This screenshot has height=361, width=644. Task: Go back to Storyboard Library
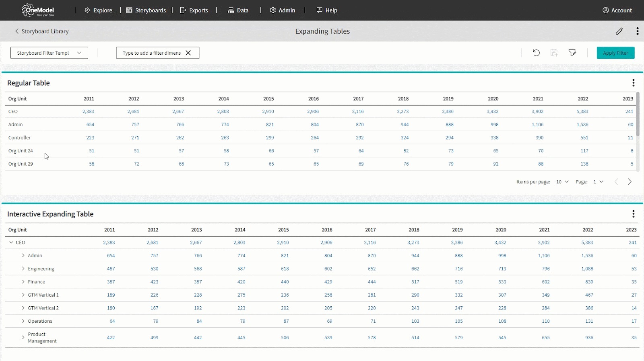coord(41,31)
